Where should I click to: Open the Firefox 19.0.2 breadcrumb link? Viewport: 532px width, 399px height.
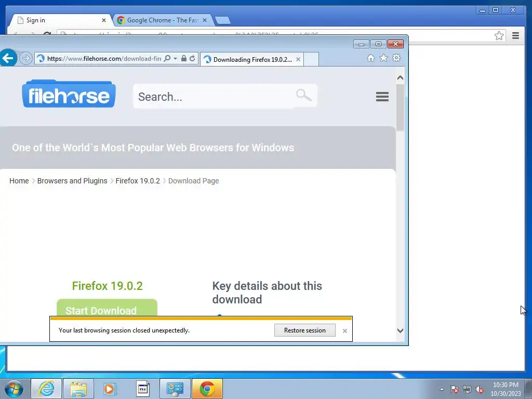(138, 181)
